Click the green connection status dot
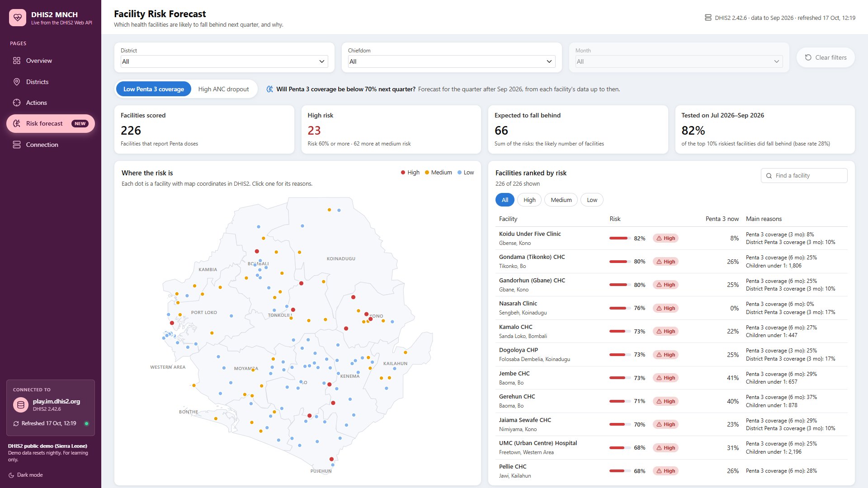The width and height of the screenshot is (868, 488). pyautogui.click(x=86, y=423)
